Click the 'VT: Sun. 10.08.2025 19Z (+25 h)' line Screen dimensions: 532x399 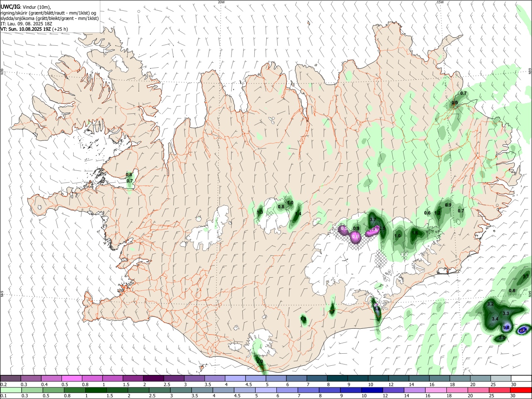tap(34, 29)
